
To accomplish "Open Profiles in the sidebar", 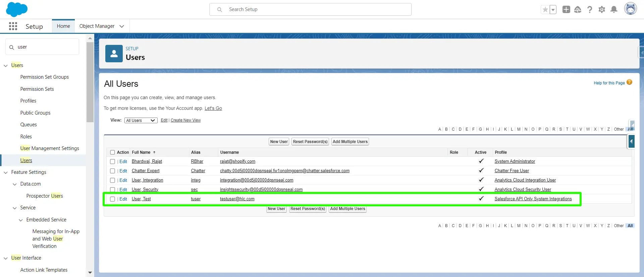I will [x=28, y=101].
